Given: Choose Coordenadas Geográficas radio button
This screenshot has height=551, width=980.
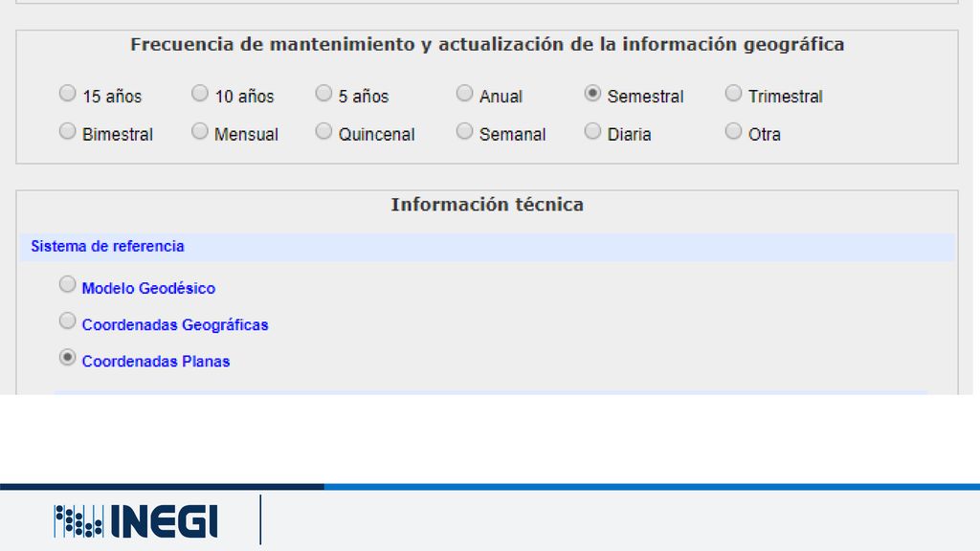Looking at the screenshot, I should tap(68, 321).
